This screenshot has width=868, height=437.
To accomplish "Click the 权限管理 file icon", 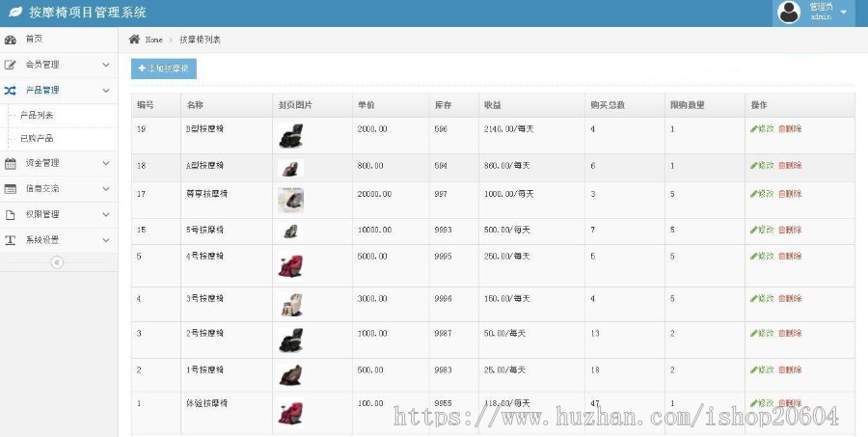I will 10,215.
